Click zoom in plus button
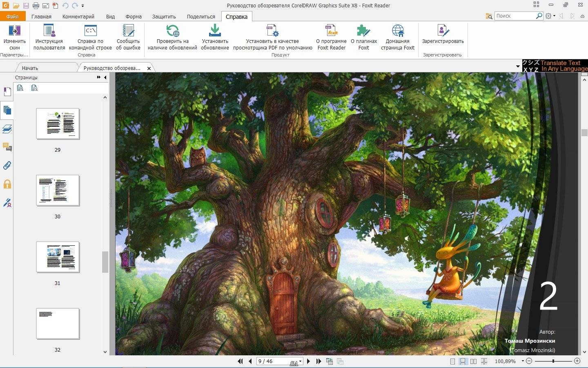The height and width of the screenshot is (368, 588). pos(577,361)
